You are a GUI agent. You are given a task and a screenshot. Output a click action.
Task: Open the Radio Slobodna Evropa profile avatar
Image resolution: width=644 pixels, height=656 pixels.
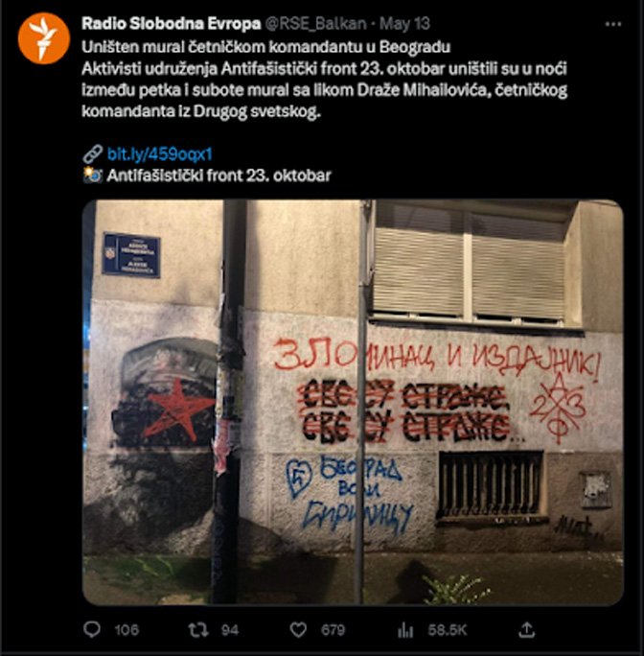(44, 38)
